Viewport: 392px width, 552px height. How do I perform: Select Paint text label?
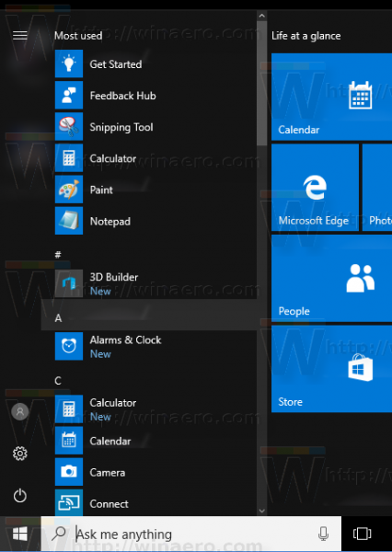[x=101, y=190]
